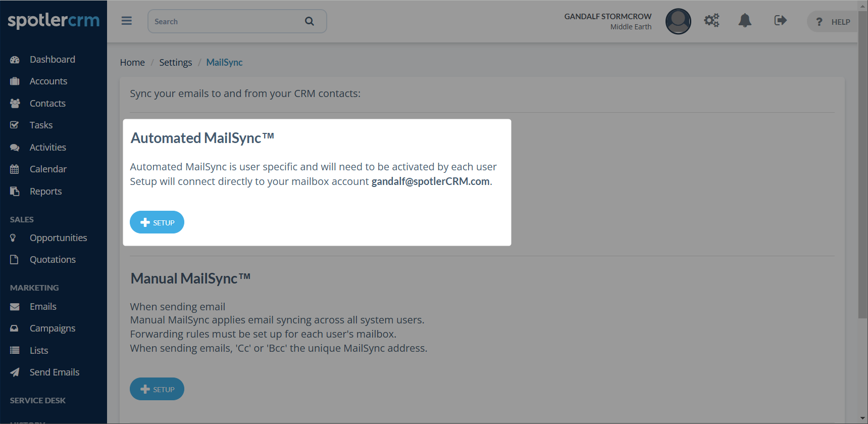Click the SERVICE DESK section label

[x=38, y=401]
